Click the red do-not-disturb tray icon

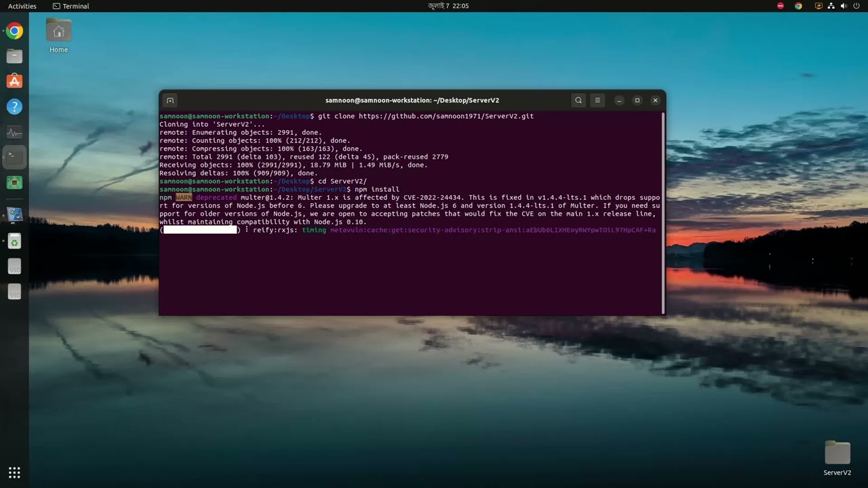[781, 6]
